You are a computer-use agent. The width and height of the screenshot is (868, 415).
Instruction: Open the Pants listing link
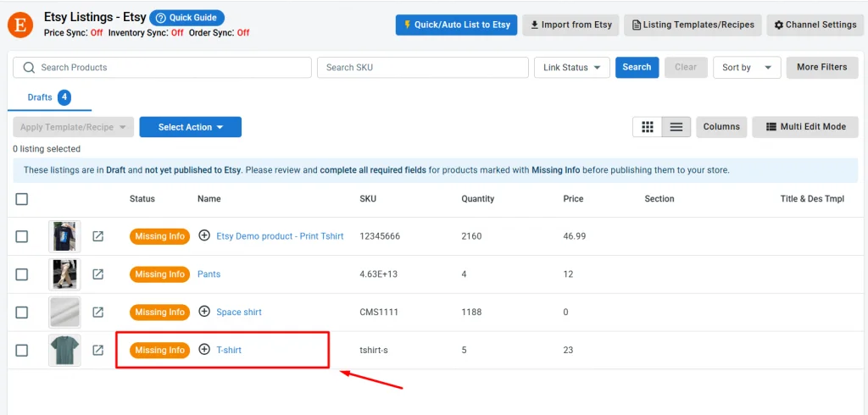pyautogui.click(x=209, y=274)
